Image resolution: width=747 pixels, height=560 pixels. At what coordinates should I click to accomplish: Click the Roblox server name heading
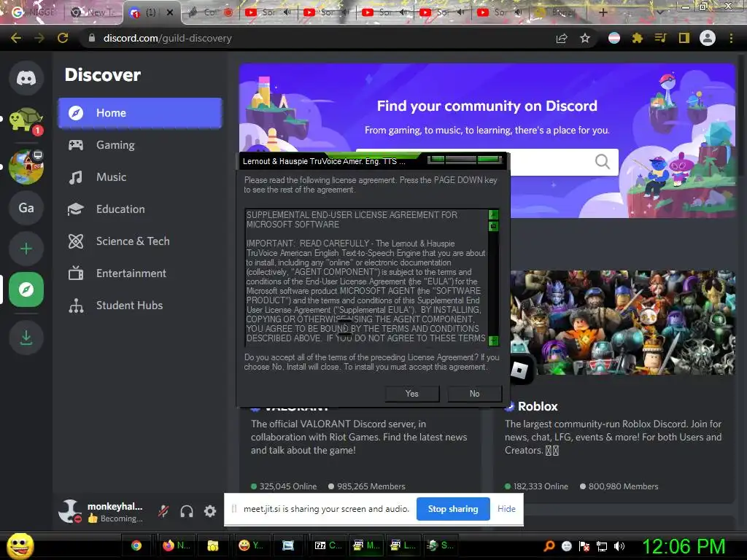point(538,406)
